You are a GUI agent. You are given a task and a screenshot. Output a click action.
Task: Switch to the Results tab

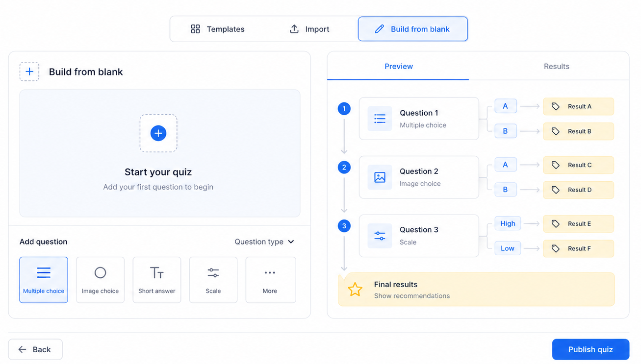pos(556,66)
